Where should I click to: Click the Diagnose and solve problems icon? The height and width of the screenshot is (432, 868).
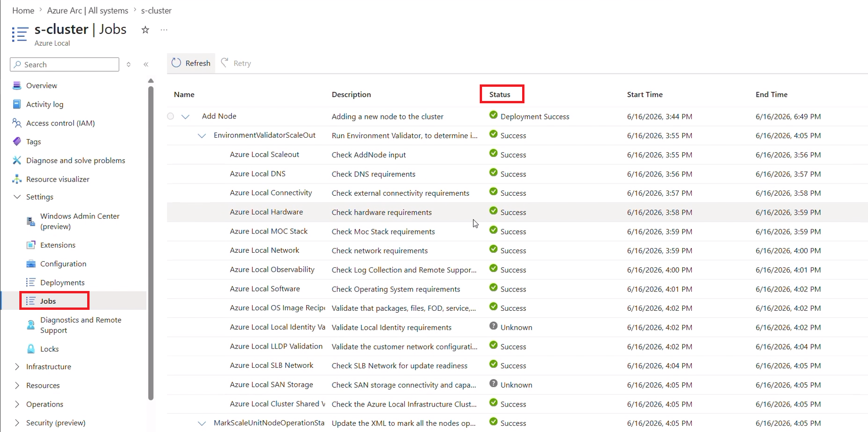(17, 160)
